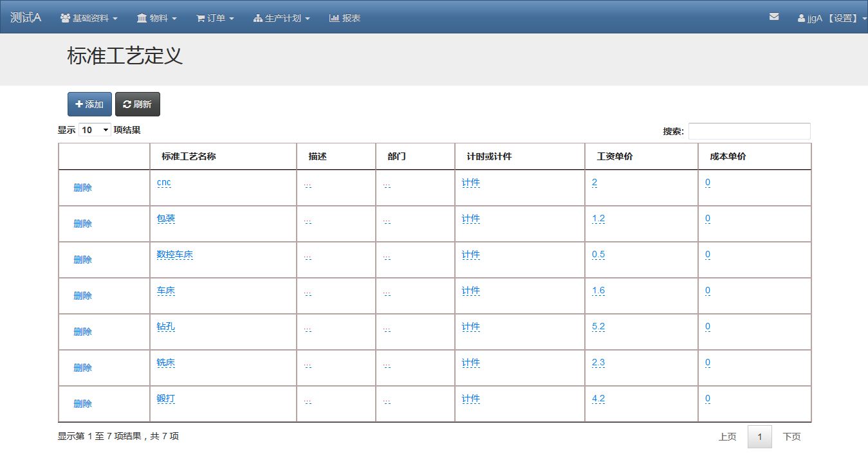Open the 物料 dropdown menu
This screenshot has width=868, height=474.
156,18
